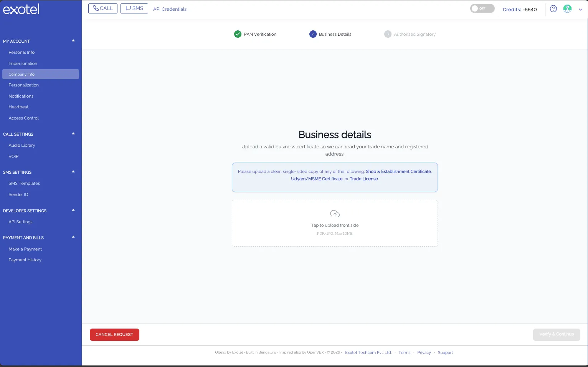The image size is (588, 367).
Task: Open the Support link
Action: 445,352
